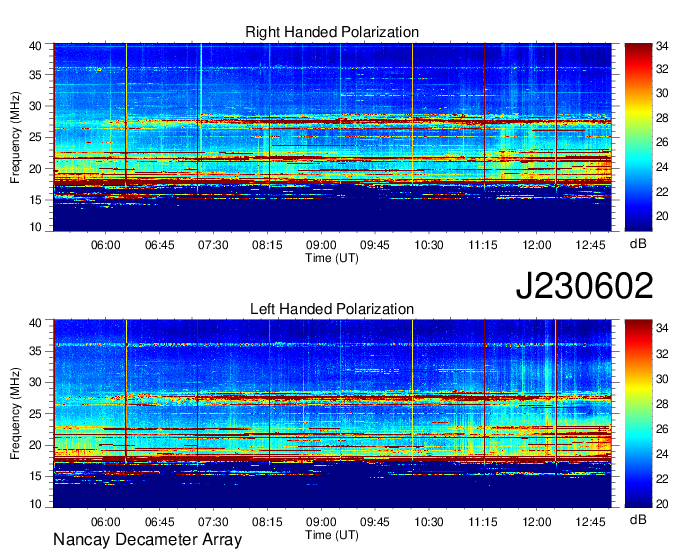680x552 pixels.
Task: Click the 09:00 tick label on top plot
Action: pyautogui.click(x=321, y=245)
